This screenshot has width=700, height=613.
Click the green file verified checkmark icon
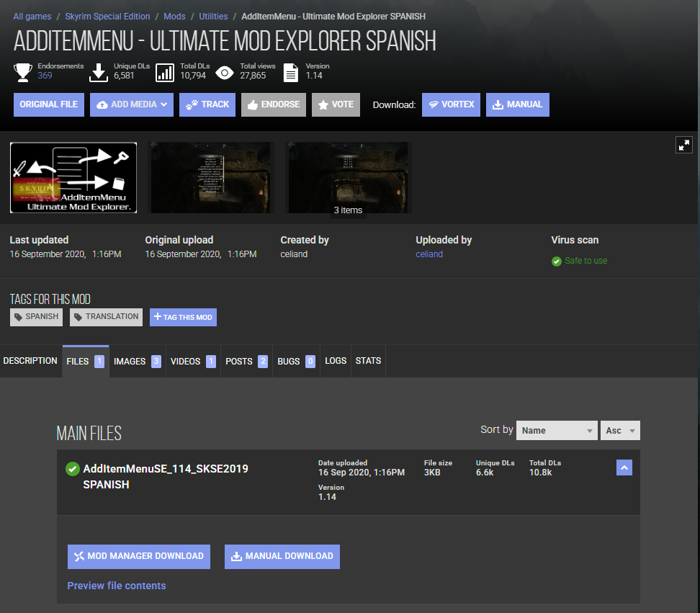[x=72, y=469]
